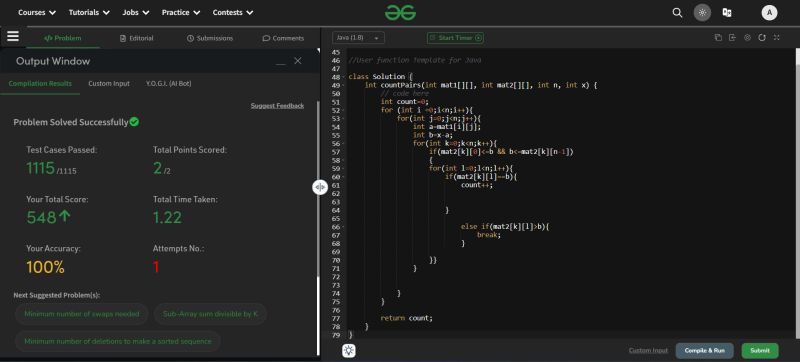
Task: Open the search magnifier icon
Action: point(677,13)
